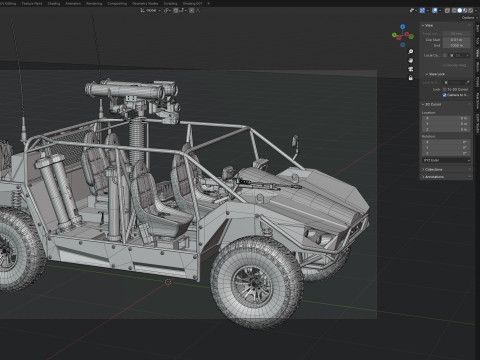Click the red X axis on the navigation gizmo
The width and height of the screenshot is (480, 360).
coord(407,34)
